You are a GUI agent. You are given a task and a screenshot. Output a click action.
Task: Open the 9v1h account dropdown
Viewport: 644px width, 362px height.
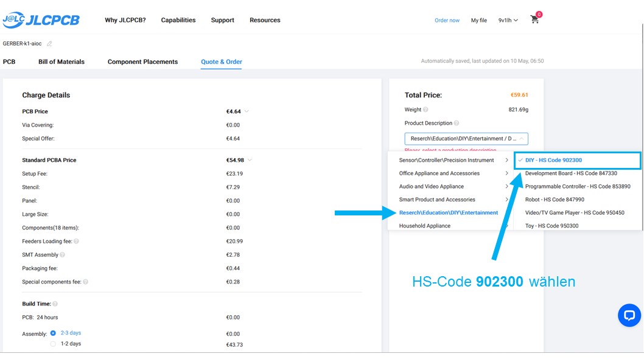tap(508, 20)
